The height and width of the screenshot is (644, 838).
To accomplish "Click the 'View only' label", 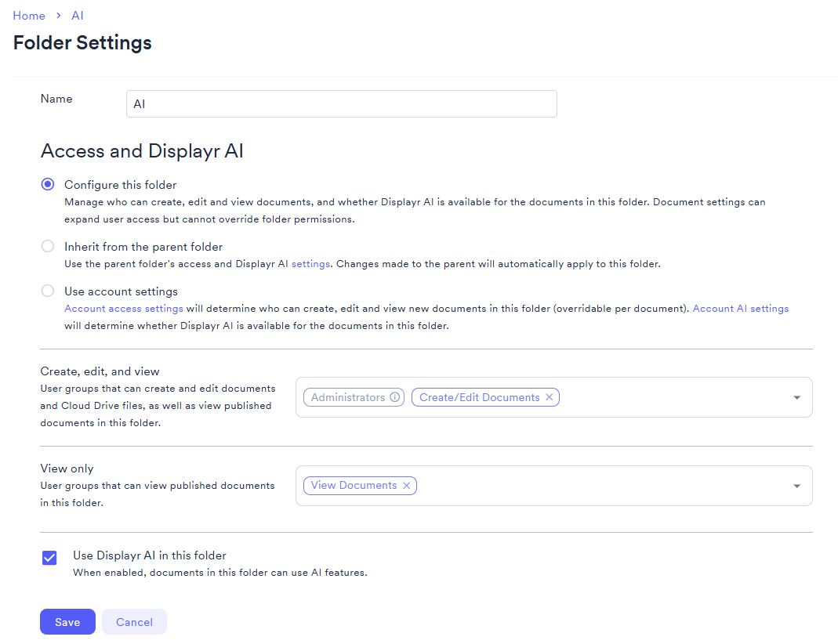I will tap(67, 469).
